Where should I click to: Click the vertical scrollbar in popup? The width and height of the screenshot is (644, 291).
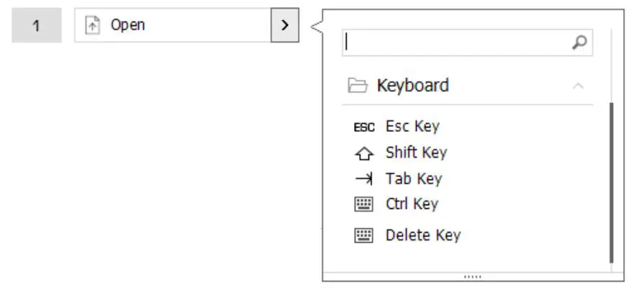pos(611,180)
